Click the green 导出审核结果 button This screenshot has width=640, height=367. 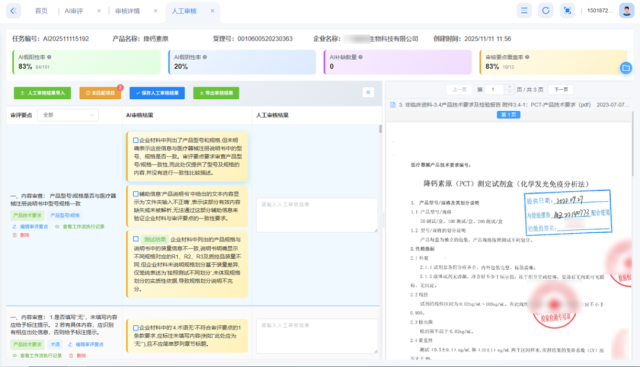216,93
